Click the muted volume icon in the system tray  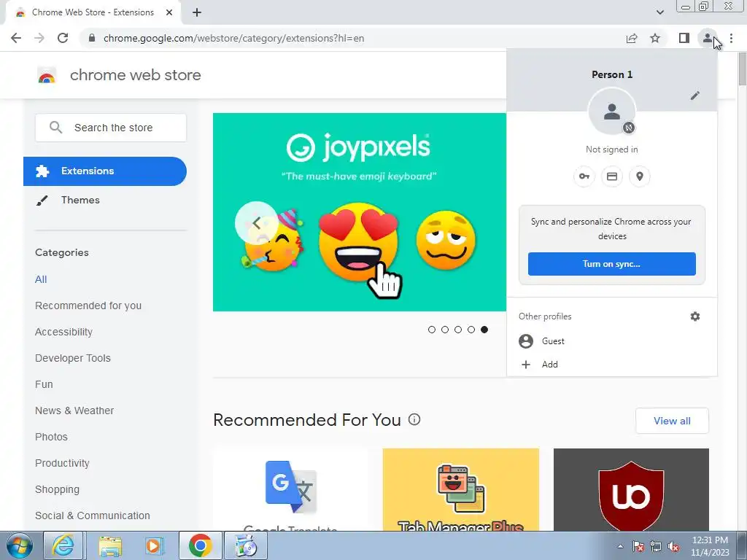[x=673, y=547]
